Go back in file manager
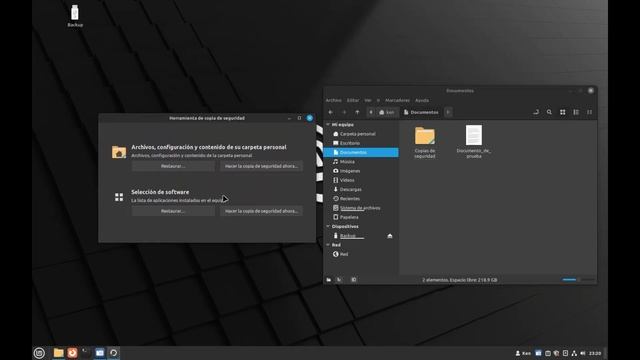640x360 pixels. coord(331,112)
